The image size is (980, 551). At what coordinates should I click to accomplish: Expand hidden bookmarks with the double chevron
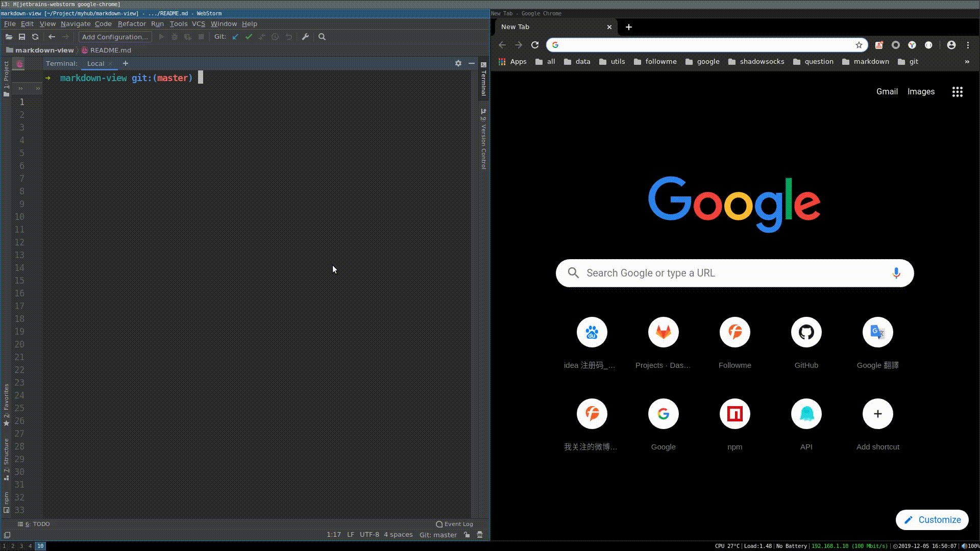coord(967,61)
